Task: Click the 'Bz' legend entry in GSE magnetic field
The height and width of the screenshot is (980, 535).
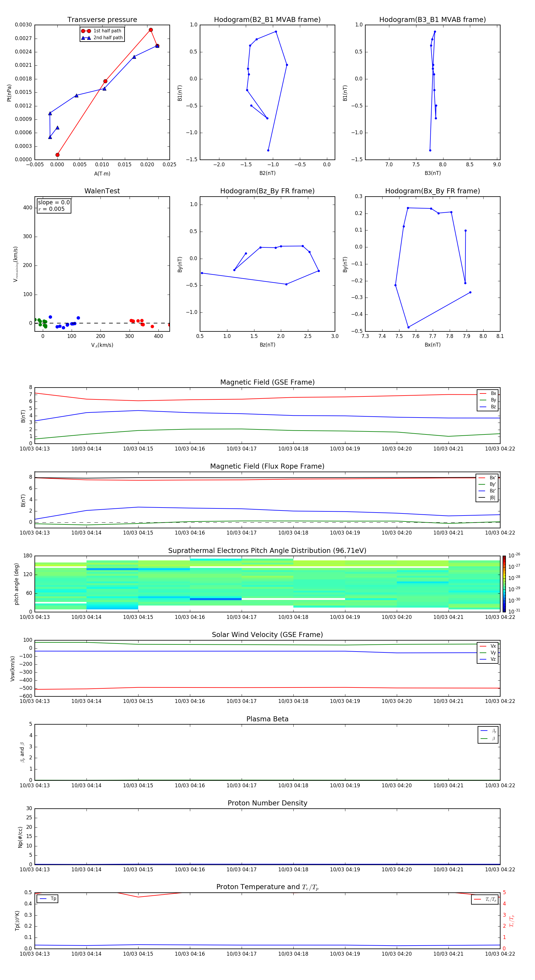Action: (488, 407)
